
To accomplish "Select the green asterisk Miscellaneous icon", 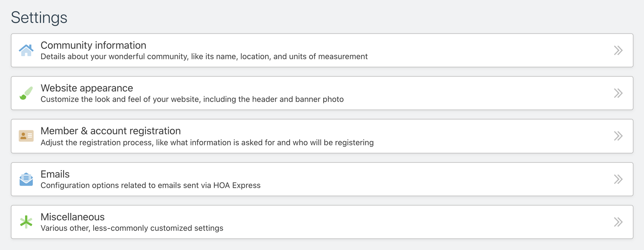I will tap(26, 222).
